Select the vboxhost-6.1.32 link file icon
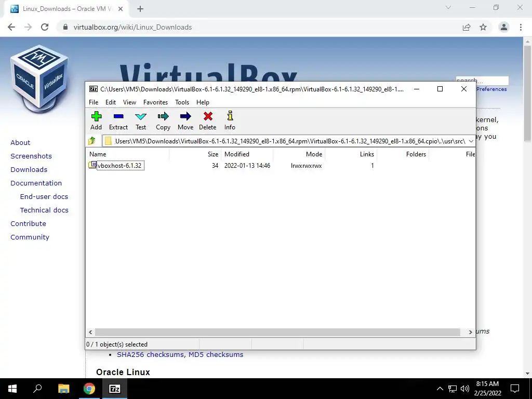 pyautogui.click(x=92, y=165)
